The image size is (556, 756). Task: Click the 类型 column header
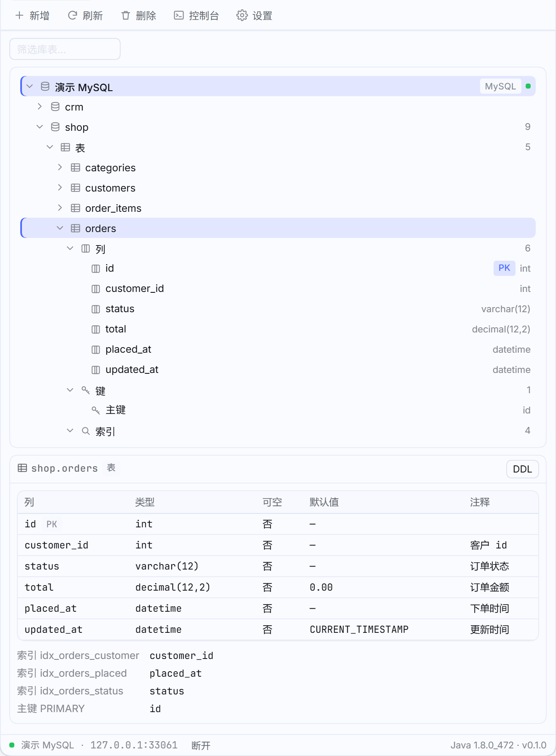pos(145,502)
